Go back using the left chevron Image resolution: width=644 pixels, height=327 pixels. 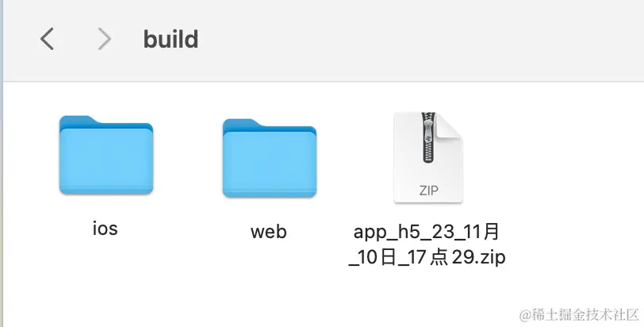pyautogui.click(x=47, y=38)
